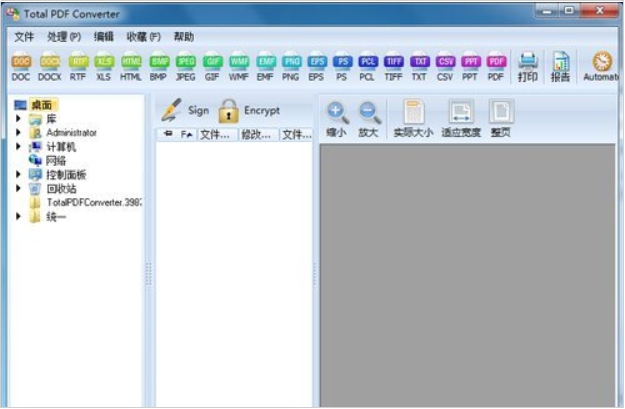Select EPS output icon
The height and width of the screenshot is (409, 625).
[316, 67]
